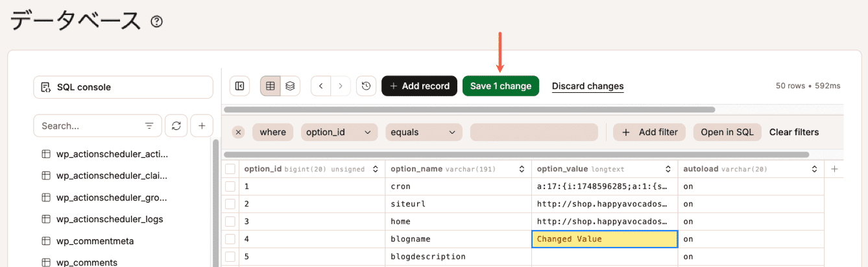This screenshot has height=267, width=868.
Task: Click the filter value input field
Action: coord(534,133)
